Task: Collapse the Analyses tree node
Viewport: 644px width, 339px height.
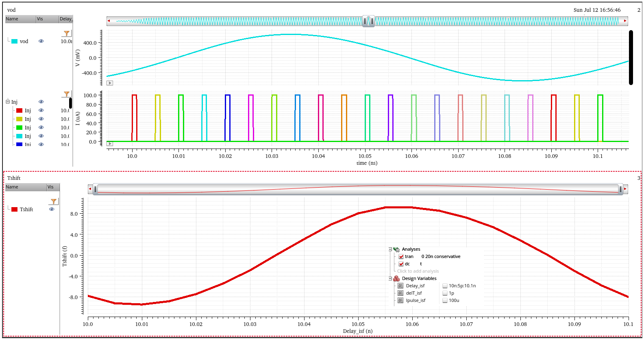Action: pos(390,249)
